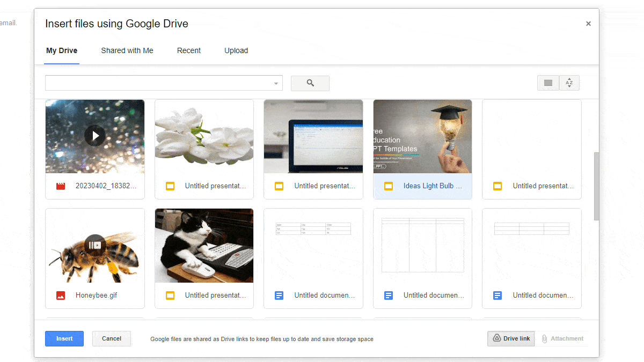Switch to the Shared with Me tab

tap(127, 50)
